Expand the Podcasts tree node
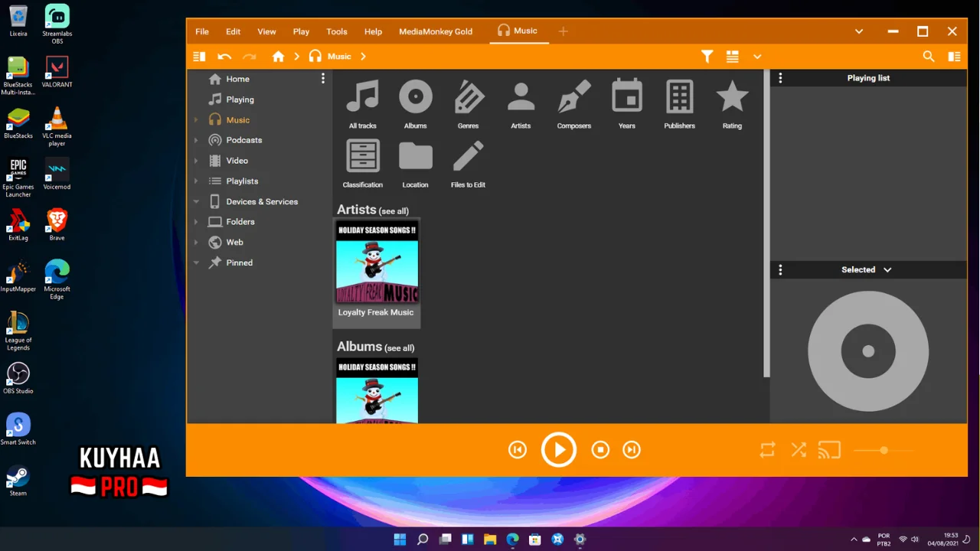The width and height of the screenshot is (980, 551). 196,140
